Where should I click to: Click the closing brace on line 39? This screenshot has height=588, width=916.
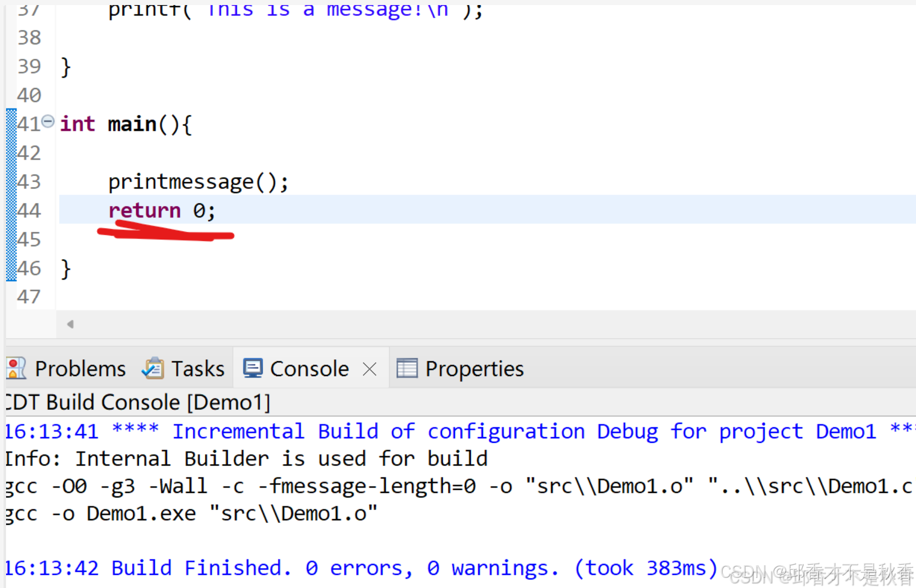(66, 67)
